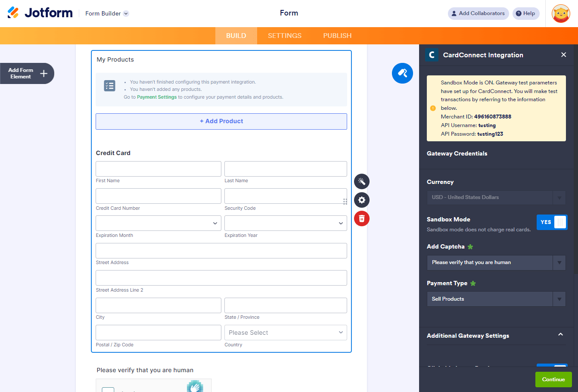Click the CardConnect logo icon
Viewport: 578px width, 392px height.
[x=432, y=55]
